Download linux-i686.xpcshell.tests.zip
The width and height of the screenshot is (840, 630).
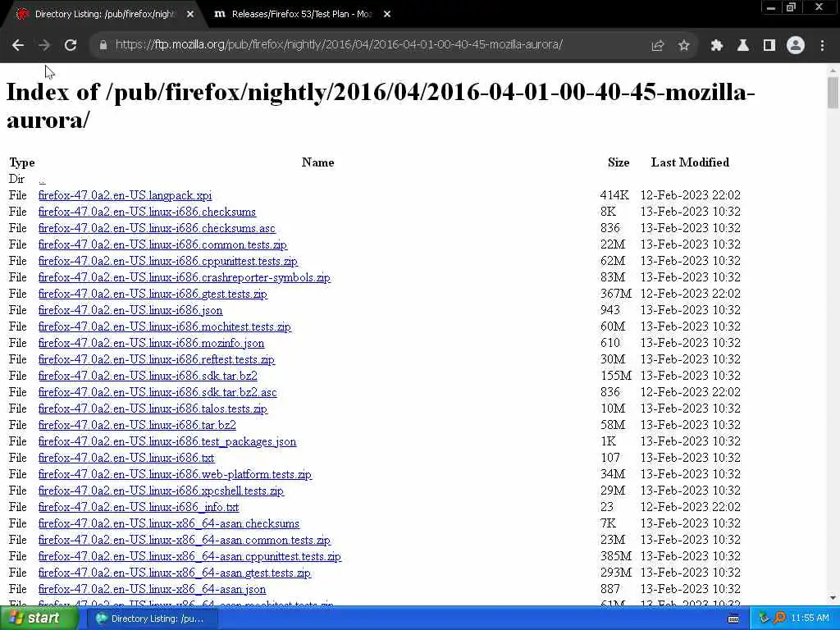[x=161, y=491]
